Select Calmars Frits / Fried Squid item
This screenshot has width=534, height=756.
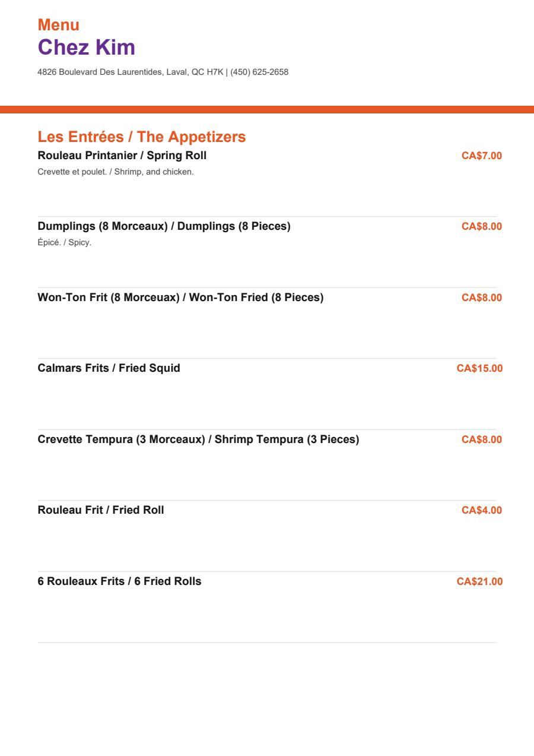coord(109,368)
